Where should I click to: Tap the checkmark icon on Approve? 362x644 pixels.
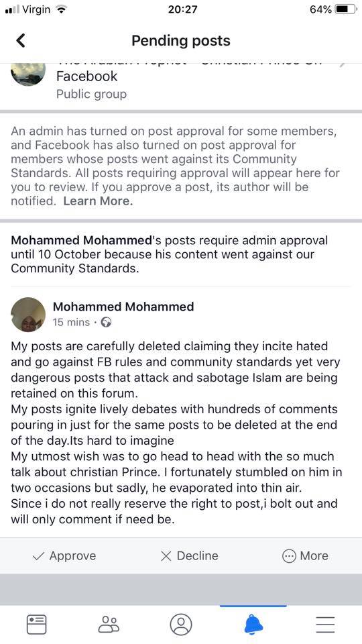[38, 556]
